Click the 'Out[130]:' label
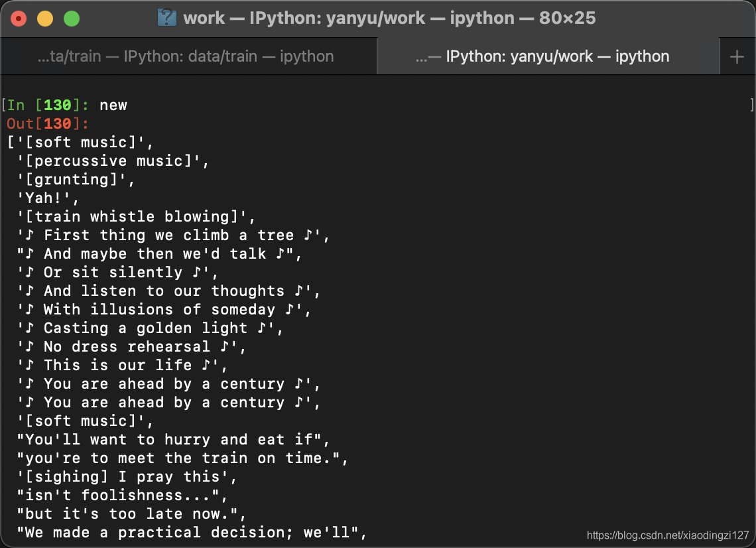Viewport: 756px width, 548px height. pyautogui.click(x=48, y=124)
